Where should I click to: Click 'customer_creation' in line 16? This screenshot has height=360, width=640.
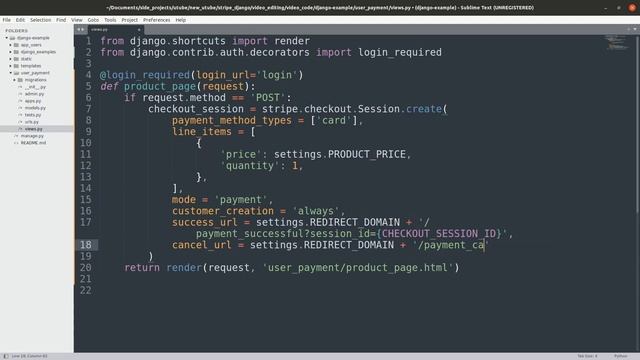222,211
